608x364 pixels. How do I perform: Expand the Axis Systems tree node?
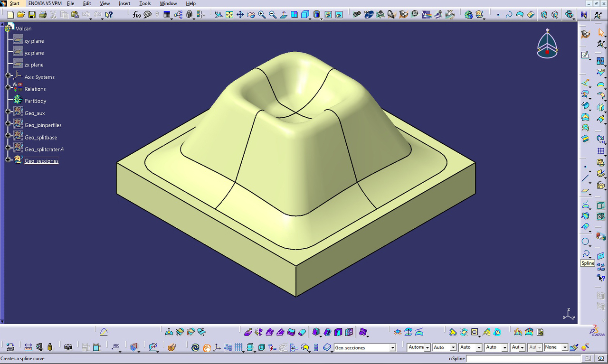click(8, 76)
